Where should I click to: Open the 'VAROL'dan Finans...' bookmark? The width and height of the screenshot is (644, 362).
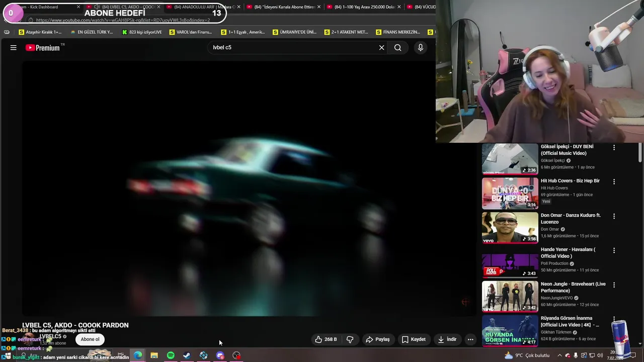pyautogui.click(x=191, y=32)
